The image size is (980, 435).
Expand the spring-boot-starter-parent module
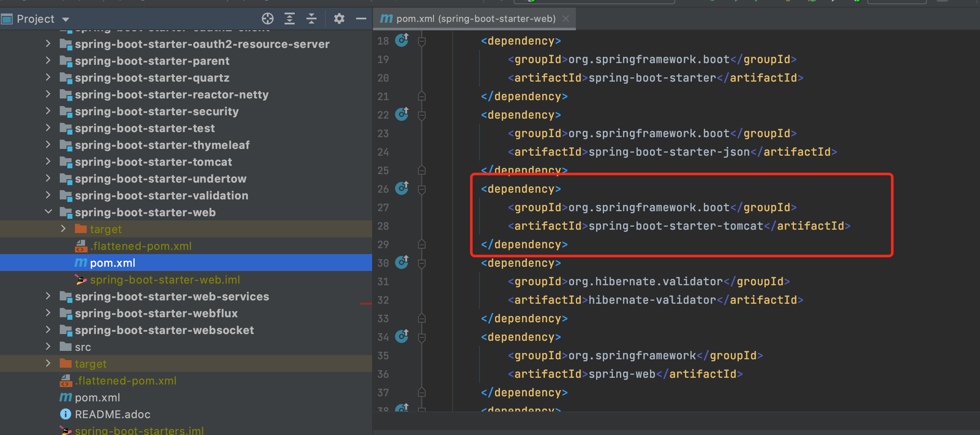point(48,60)
